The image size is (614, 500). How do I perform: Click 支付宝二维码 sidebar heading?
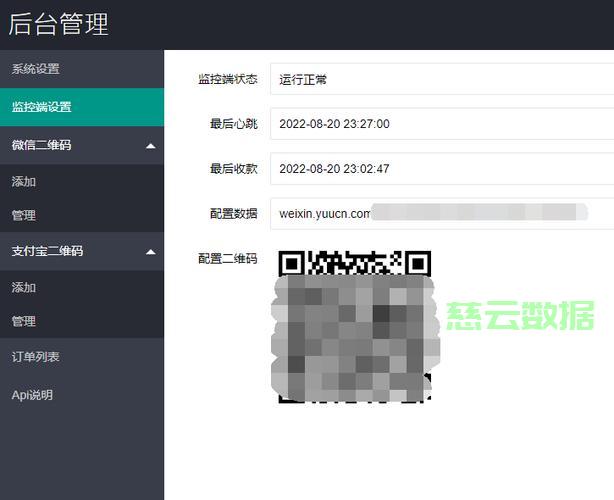(x=47, y=251)
